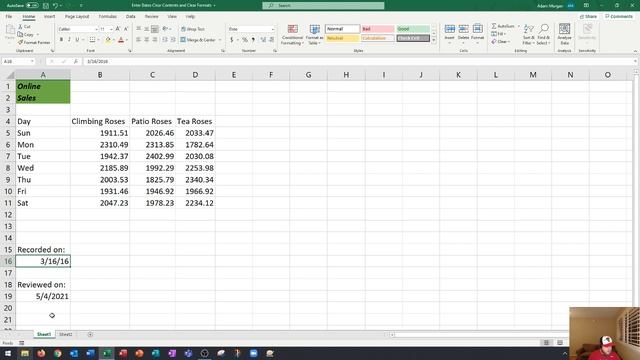Open Conditional Formatting menu
The width and height of the screenshot is (640, 360).
(292, 35)
